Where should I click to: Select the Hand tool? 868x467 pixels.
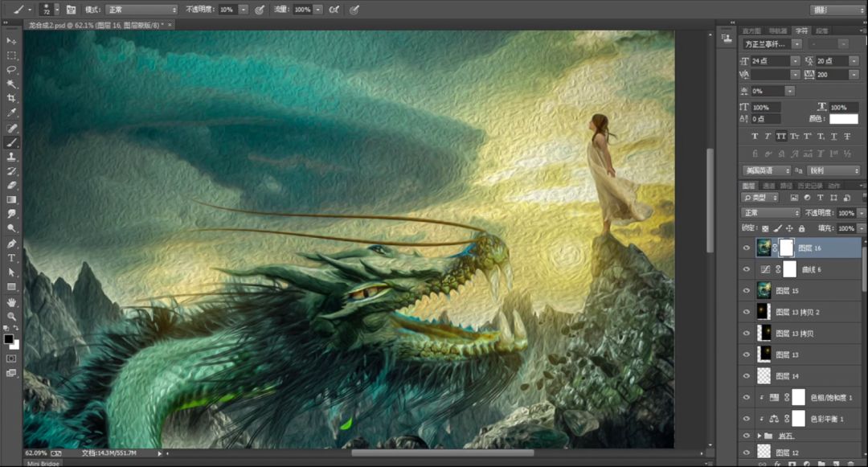pos(11,302)
